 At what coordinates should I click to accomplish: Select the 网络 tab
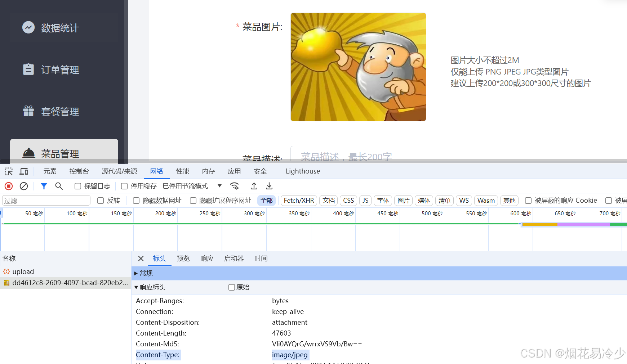click(x=157, y=171)
